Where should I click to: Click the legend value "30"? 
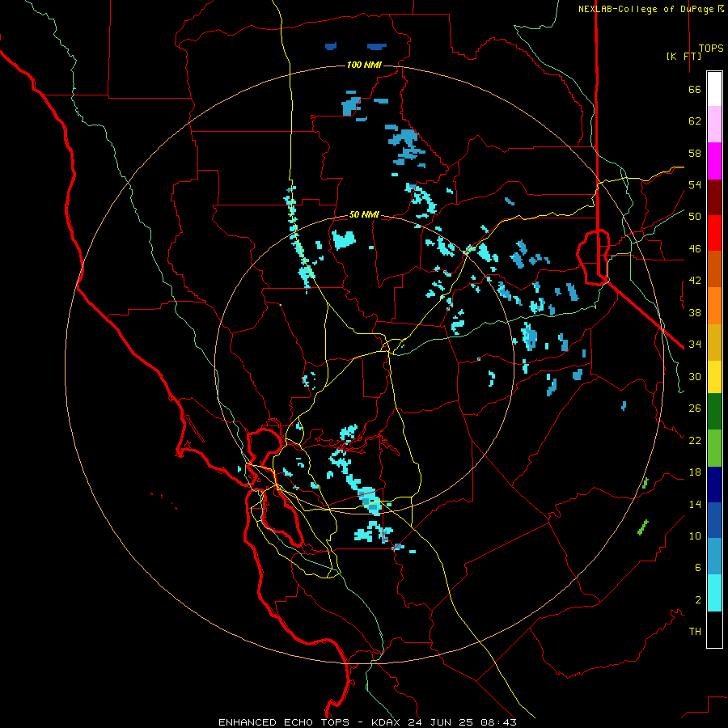click(695, 376)
